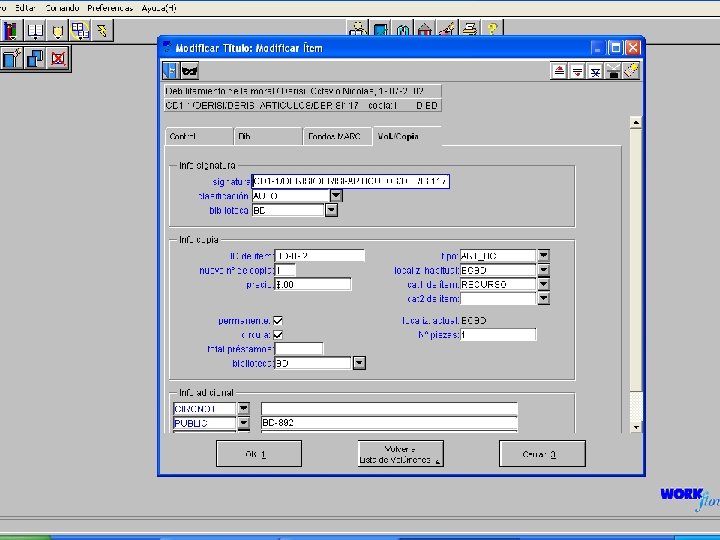Viewport: 720px width, 540px height.
Task: Click the PUBLIC note field containing BD-892
Action: [389, 422]
